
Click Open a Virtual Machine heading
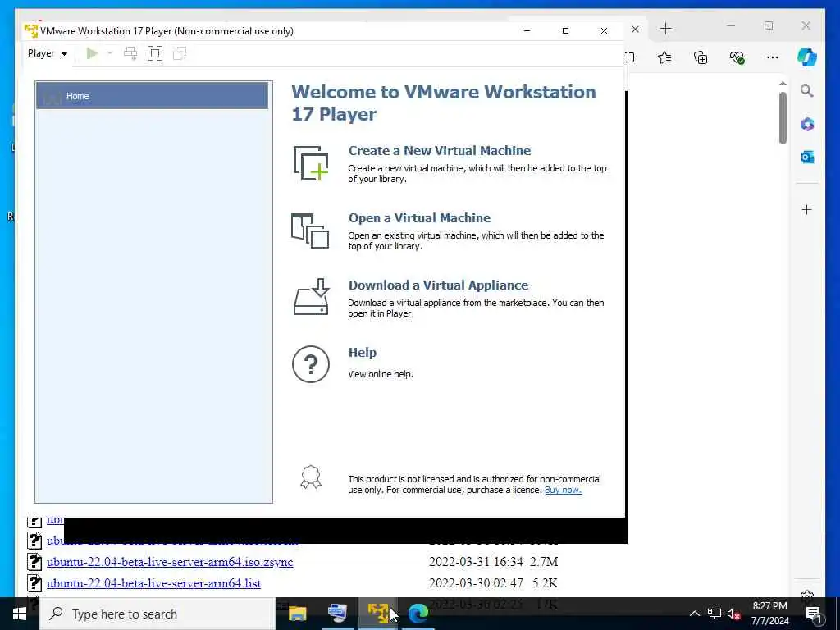(419, 218)
